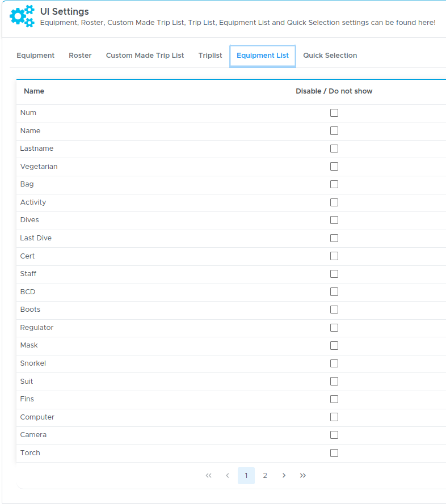Toggle the Cert disable checkbox
Screen dimensions: 446x504
pyautogui.click(x=334, y=256)
